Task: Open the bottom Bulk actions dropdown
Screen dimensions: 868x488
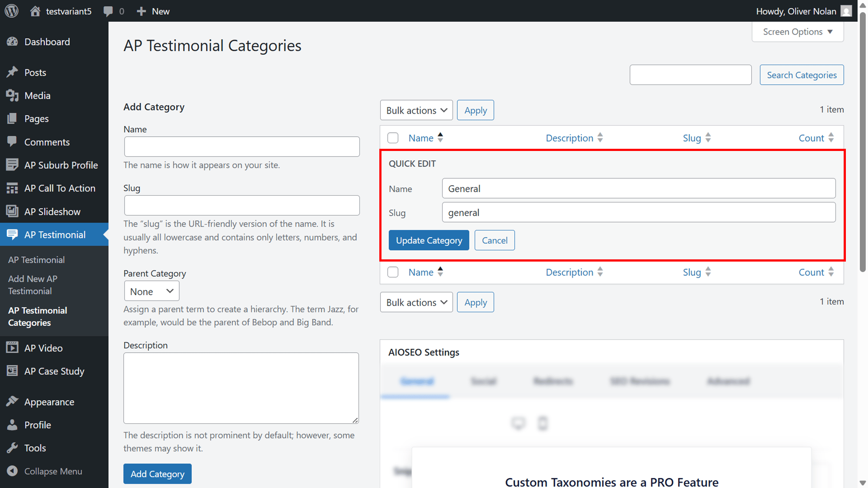Action: click(416, 302)
